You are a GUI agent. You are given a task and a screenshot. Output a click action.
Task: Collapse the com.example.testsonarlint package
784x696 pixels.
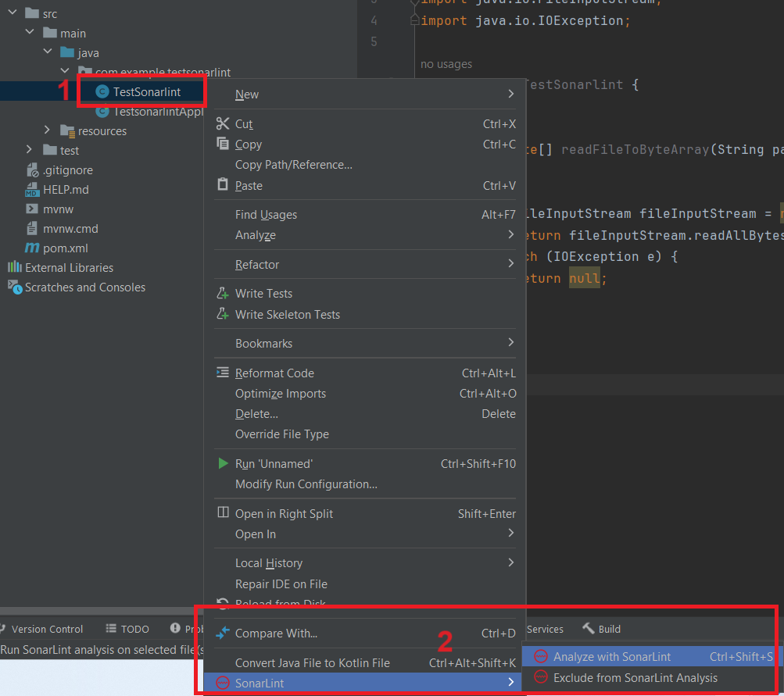pos(65,71)
